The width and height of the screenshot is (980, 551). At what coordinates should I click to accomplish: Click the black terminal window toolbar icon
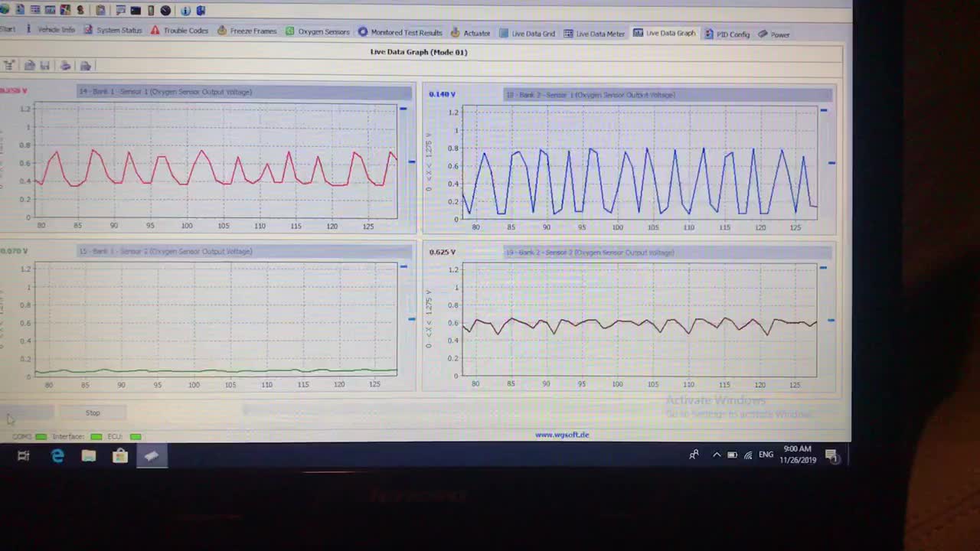(x=136, y=10)
